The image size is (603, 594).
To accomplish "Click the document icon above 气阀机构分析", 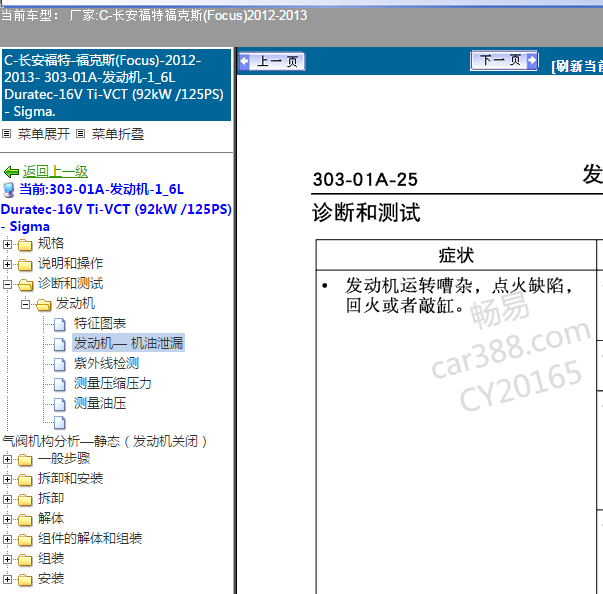I will click(x=60, y=423).
